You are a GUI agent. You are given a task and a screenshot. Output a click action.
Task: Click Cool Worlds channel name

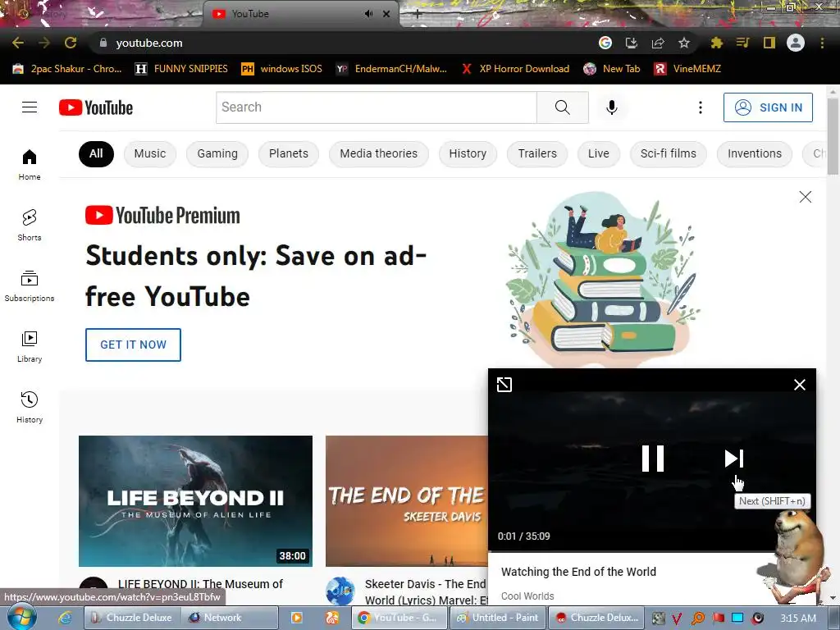tap(527, 596)
